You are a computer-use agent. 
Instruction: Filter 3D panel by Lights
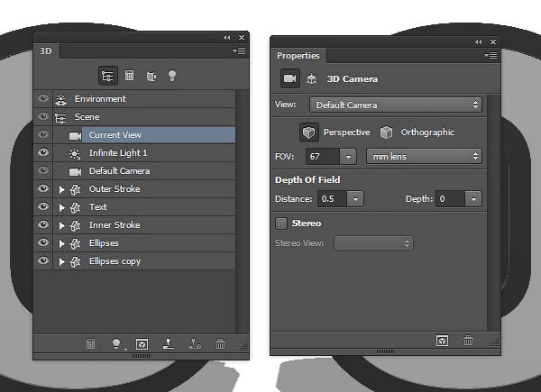pos(172,75)
